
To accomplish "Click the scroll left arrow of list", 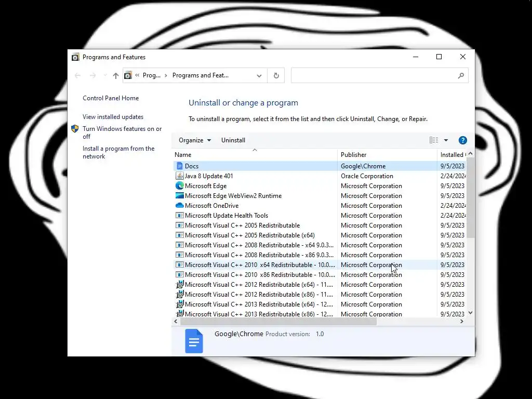I will (176, 321).
